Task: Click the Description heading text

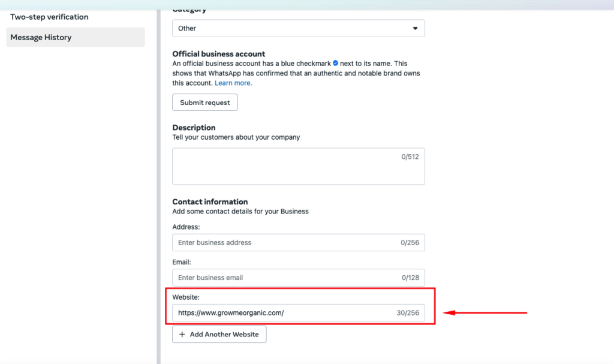Action: click(194, 127)
